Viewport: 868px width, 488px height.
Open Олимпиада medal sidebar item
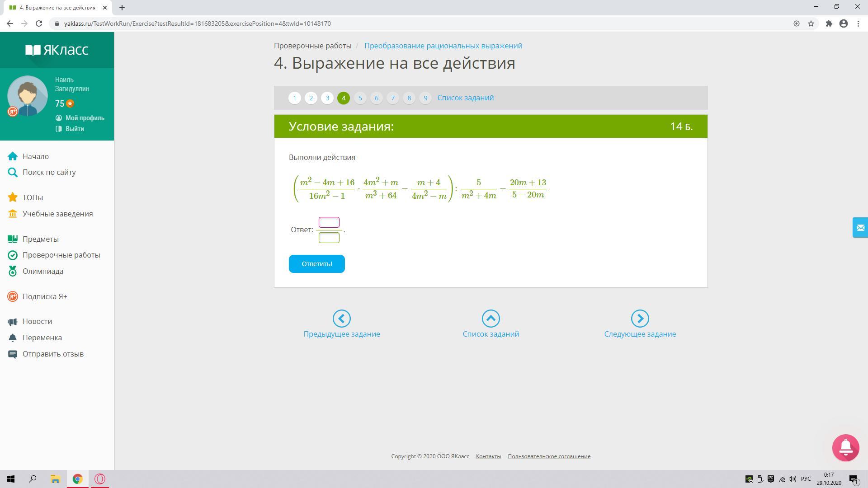click(42, 271)
